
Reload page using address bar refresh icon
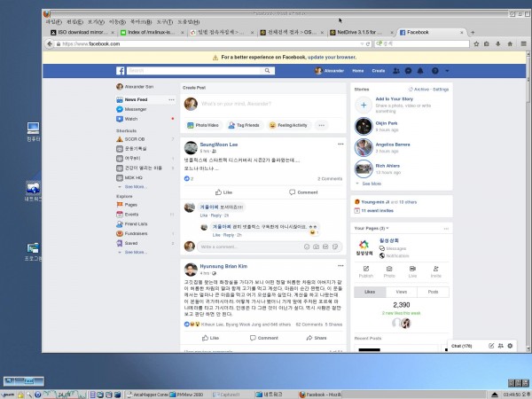(x=368, y=43)
